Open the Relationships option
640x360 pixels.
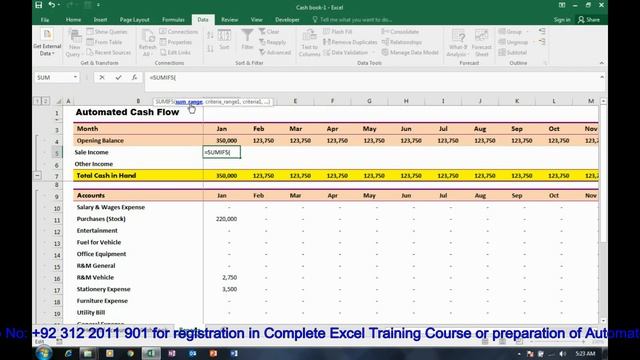point(402,42)
